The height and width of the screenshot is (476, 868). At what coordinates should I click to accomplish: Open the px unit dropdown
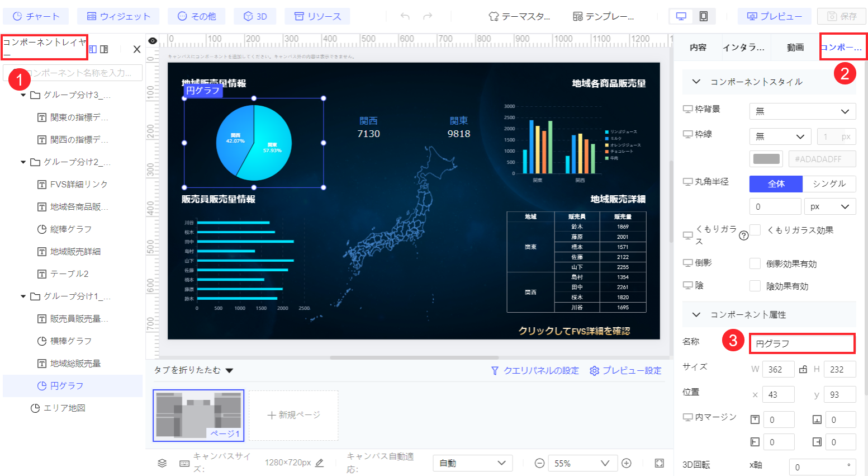[x=831, y=207]
